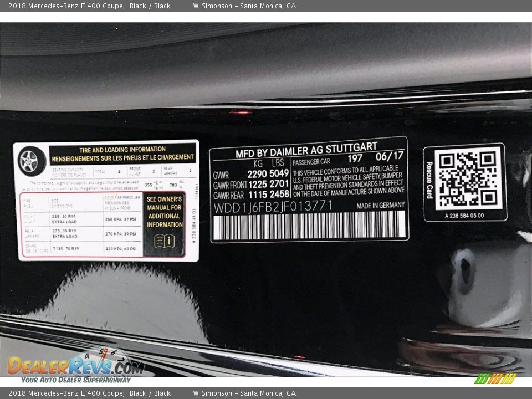Click the 783 lbs load value
The width and height of the screenshot is (532, 399).
[173, 185]
